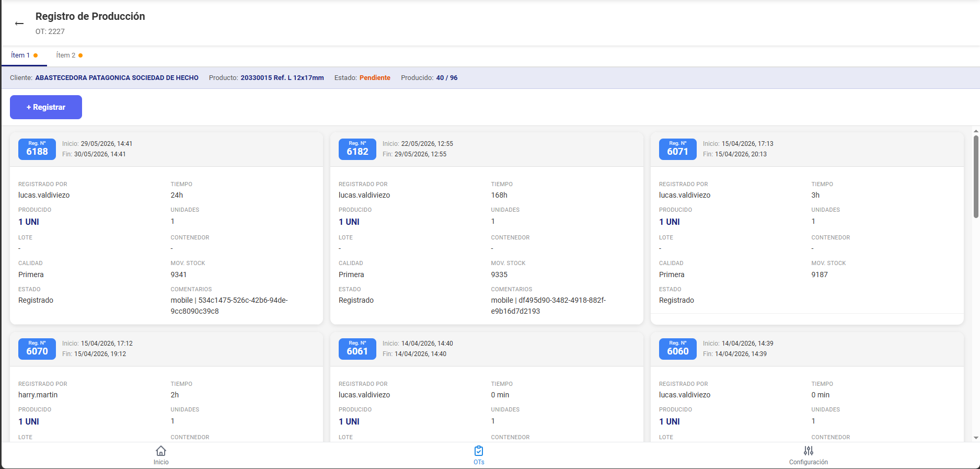The image size is (980, 469).
Task: Click the OT: 2227 subtitle
Action: click(50, 31)
